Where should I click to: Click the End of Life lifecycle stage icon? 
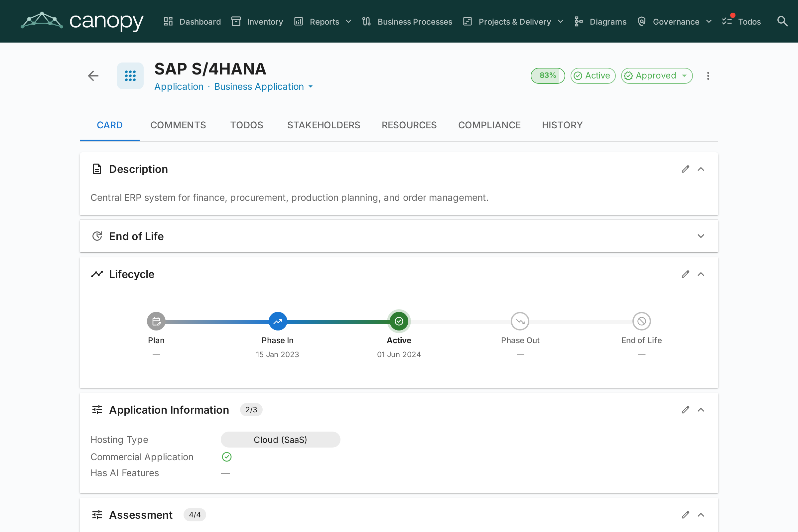click(x=642, y=321)
